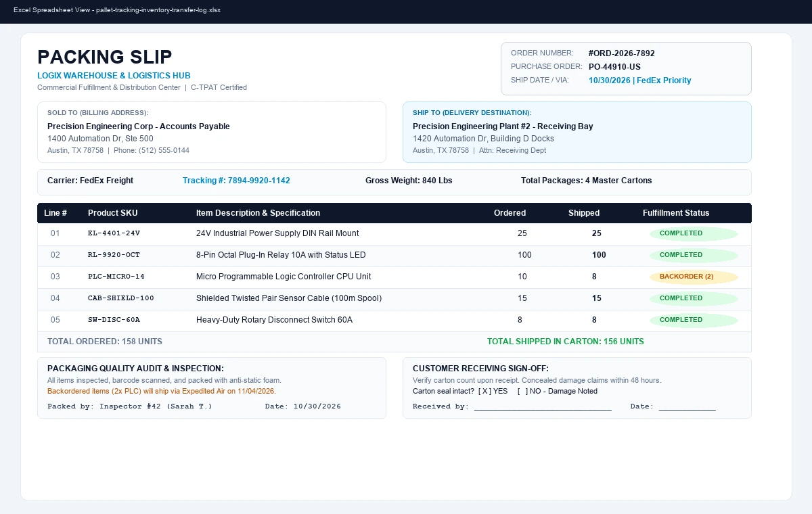Click COMPLETED badge for EL-4401-24V row
Viewport: 812px width, 514px height.
click(x=694, y=233)
